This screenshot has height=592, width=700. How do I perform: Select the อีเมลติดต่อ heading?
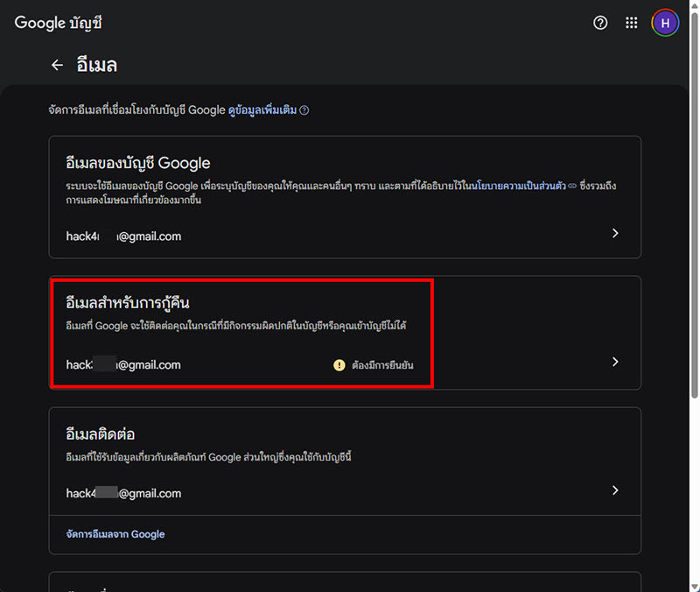point(101,434)
